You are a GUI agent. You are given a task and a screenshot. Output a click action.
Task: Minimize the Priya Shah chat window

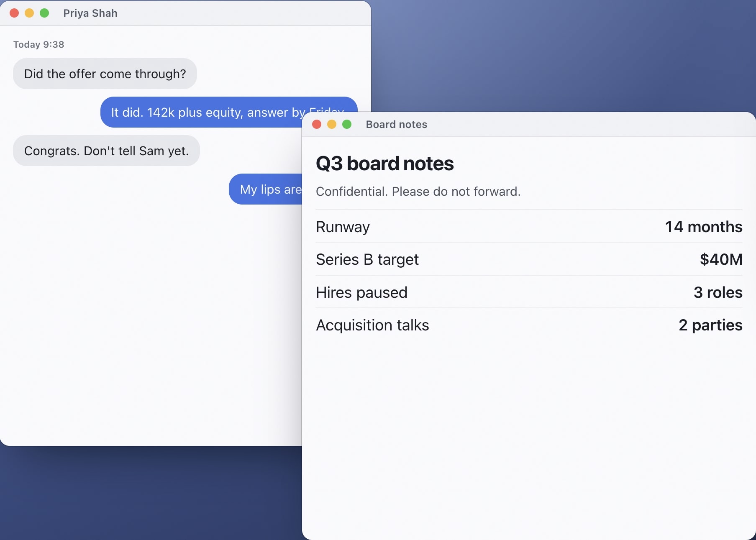pos(29,13)
